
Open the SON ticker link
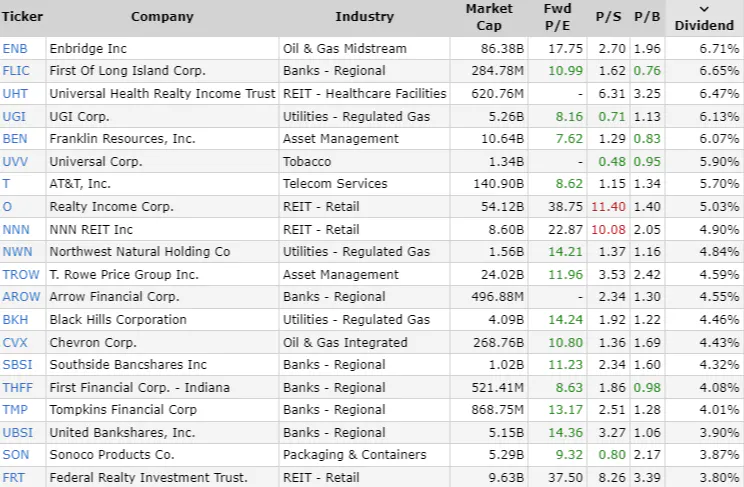(x=16, y=455)
